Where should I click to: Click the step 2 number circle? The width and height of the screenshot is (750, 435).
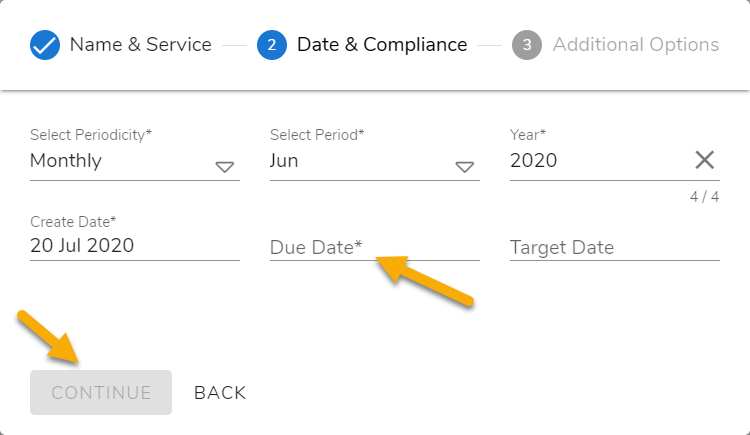click(x=272, y=45)
